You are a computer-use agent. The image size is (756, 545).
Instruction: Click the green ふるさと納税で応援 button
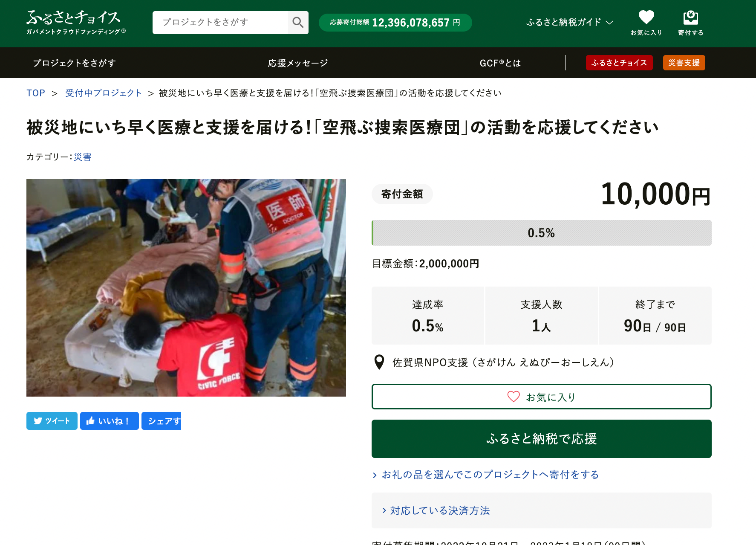(x=542, y=439)
